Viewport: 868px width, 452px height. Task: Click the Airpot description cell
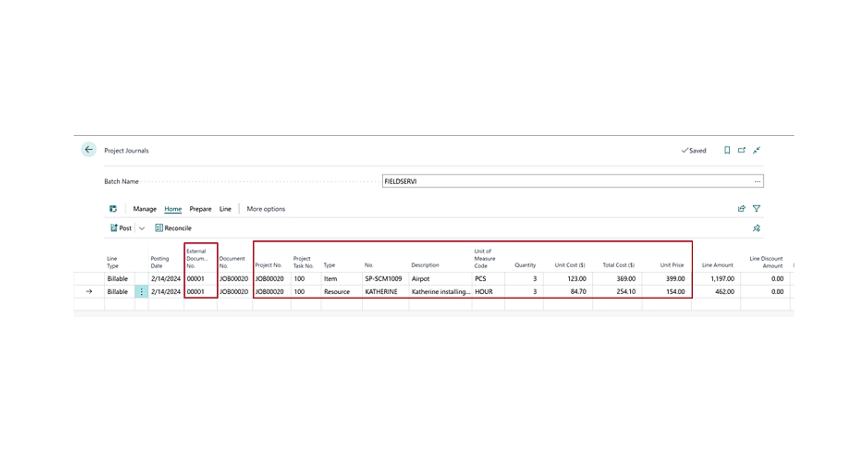click(440, 279)
